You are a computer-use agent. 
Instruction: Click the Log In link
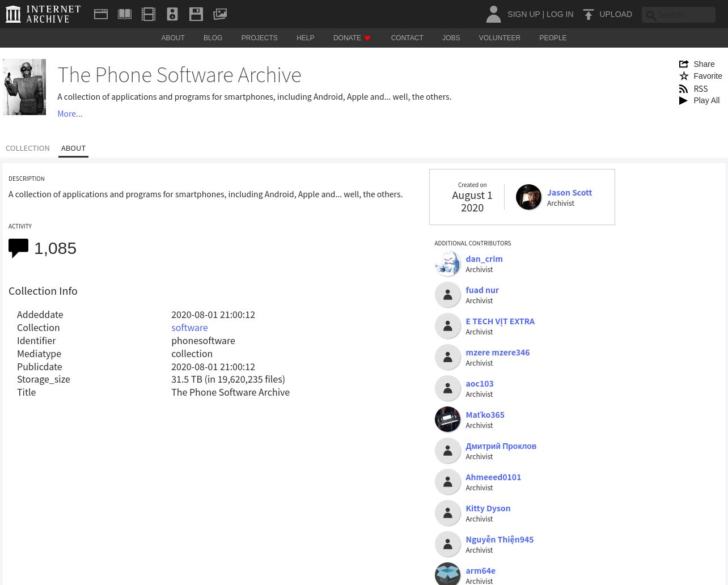point(560,14)
